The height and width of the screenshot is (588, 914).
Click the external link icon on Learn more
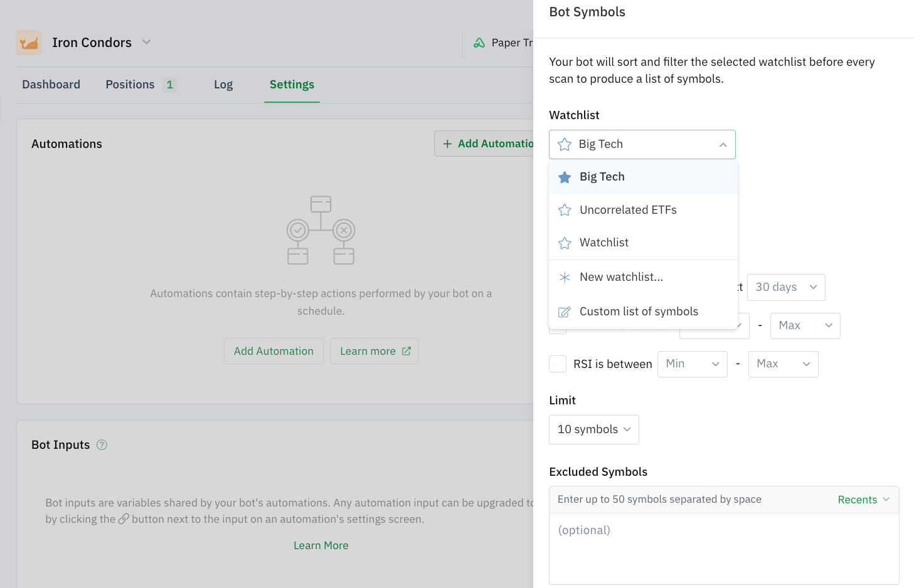[406, 350]
